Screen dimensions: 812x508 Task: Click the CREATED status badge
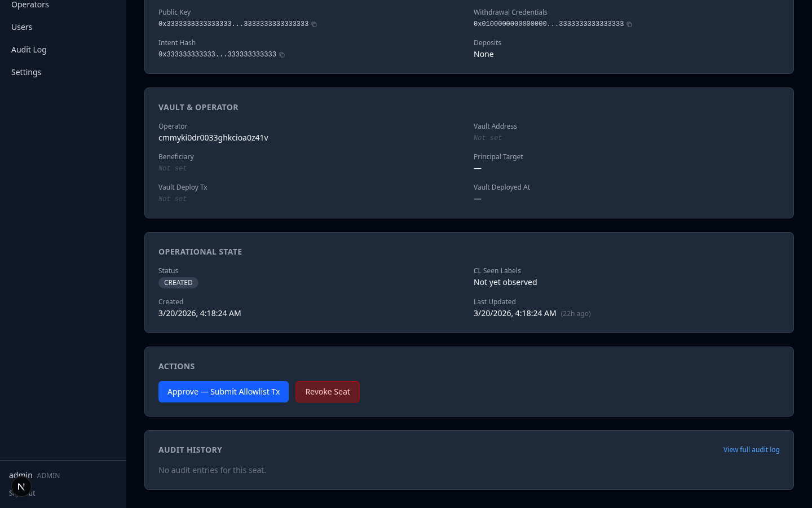click(178, 282)
